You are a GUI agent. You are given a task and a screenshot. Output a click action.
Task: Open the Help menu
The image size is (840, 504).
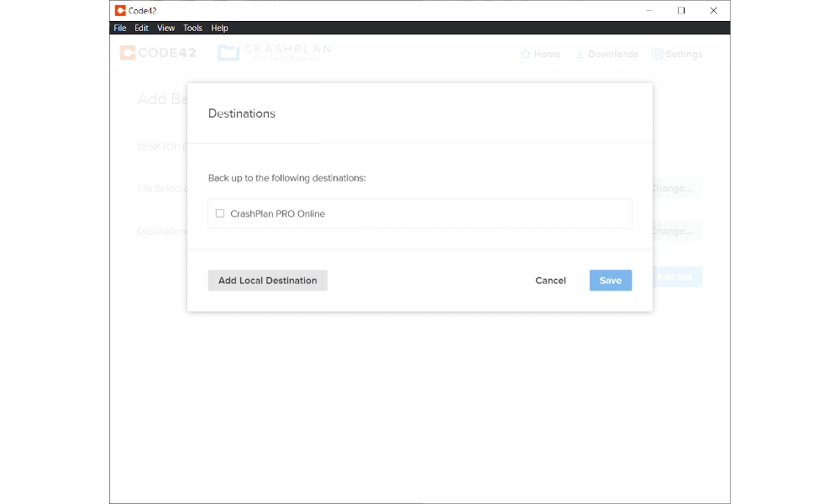coord(219,28)
